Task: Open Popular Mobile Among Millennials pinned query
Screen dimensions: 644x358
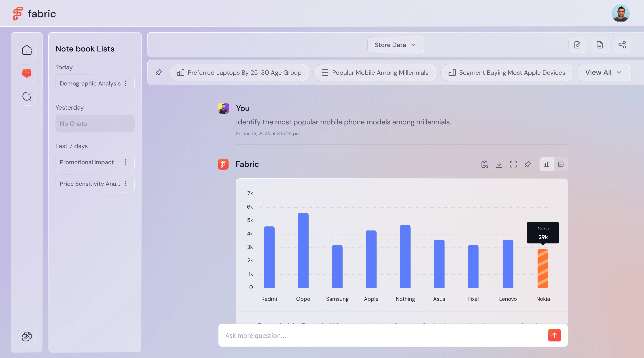Action: (375, 72)
